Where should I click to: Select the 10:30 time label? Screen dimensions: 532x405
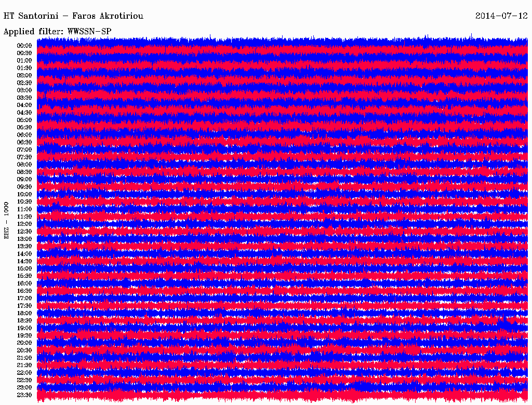24,201
